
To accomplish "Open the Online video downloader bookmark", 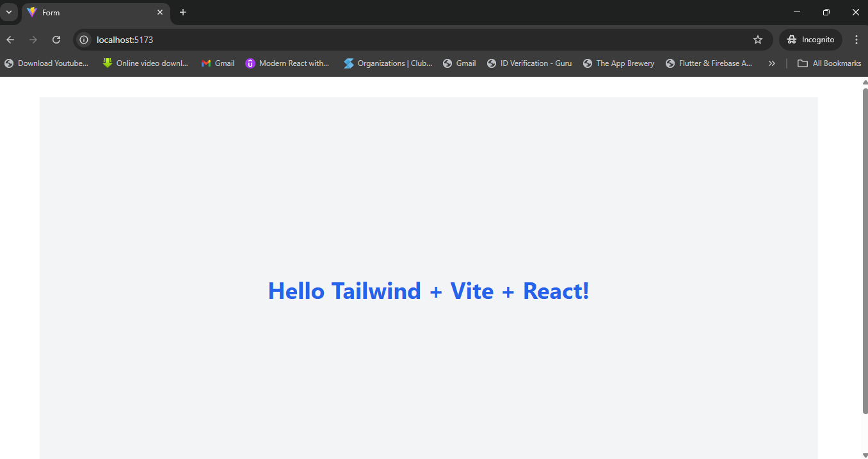I will 146,63.
